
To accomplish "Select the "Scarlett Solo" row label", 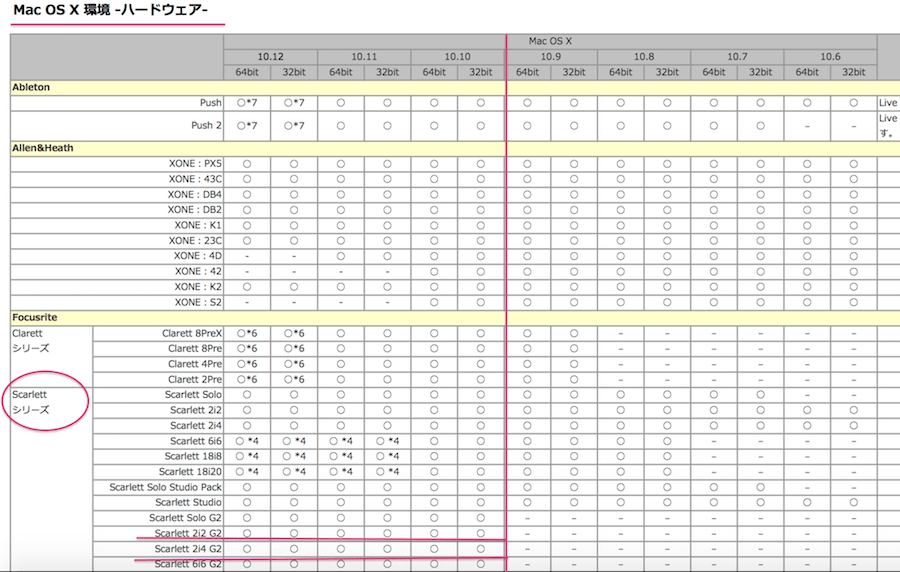I will 193,395.
